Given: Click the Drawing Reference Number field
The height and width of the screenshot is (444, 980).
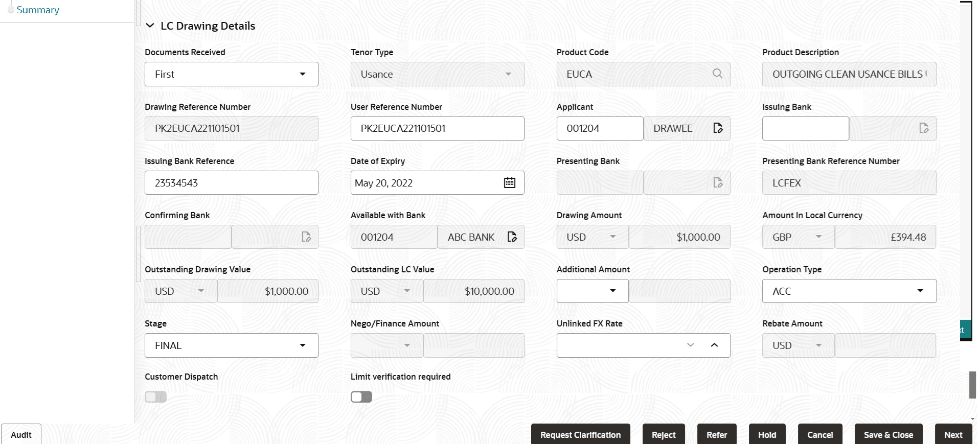Looking at the screenshot, I should 232,128.
